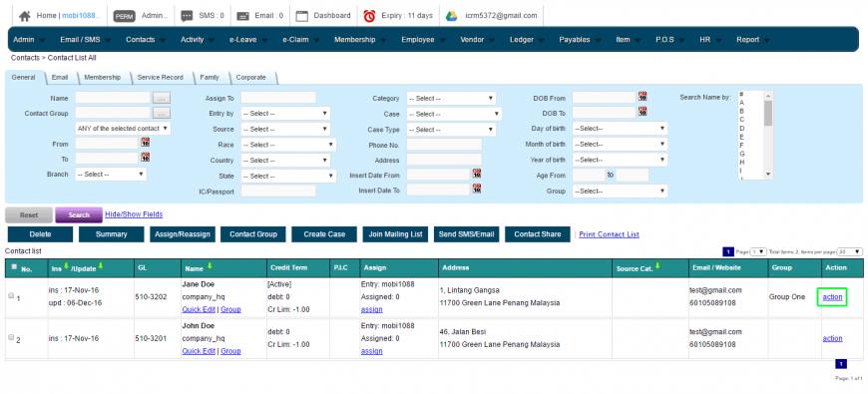This screenshot has width=868, height=394.
Task: Open the ANY of the selected contact dropdown
Action: click(x=123, y=129)
